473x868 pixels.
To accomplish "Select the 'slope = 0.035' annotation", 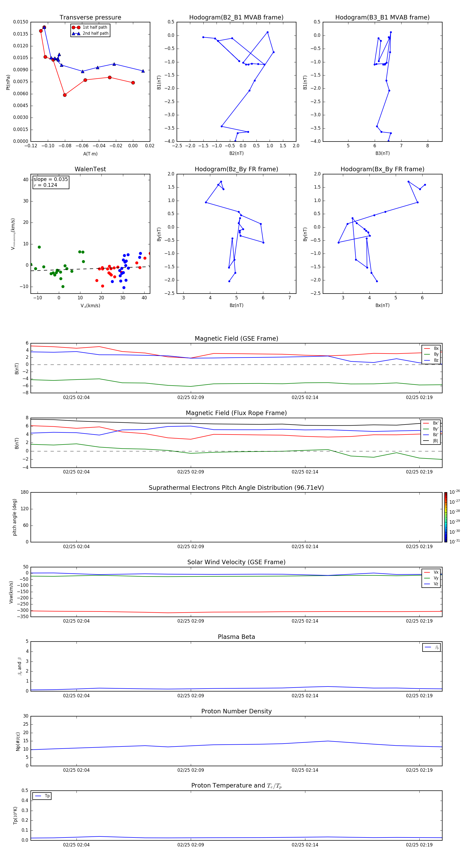I will pos(51,179).
